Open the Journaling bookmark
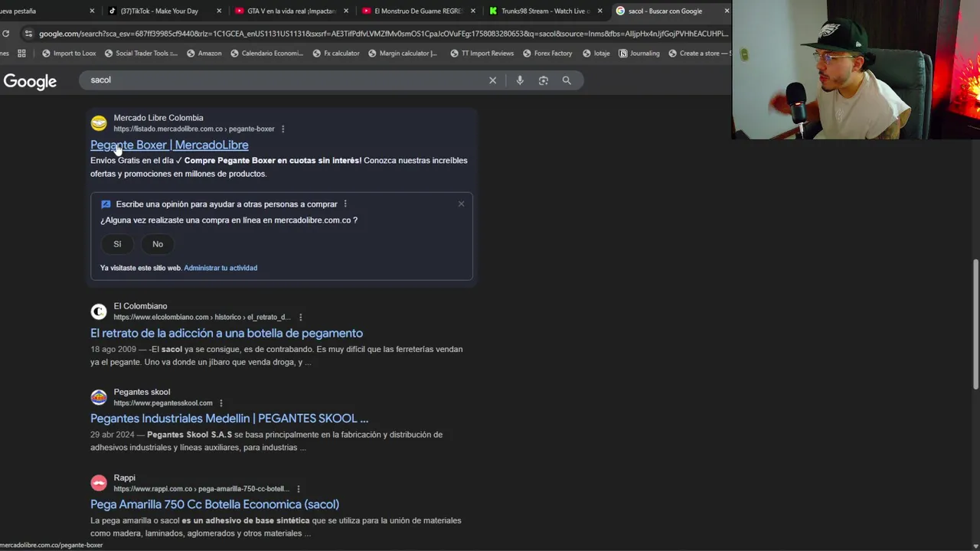Image resolution: width=980 pixels, height=551 pixels. click(x=639, y=53)
